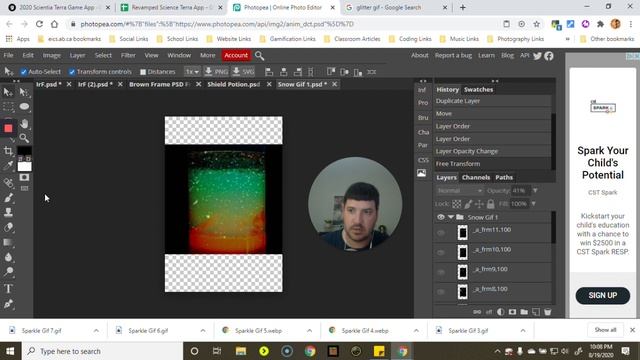Select the Blur drop tool
The image size is (640, 360).
coord(8,257)
